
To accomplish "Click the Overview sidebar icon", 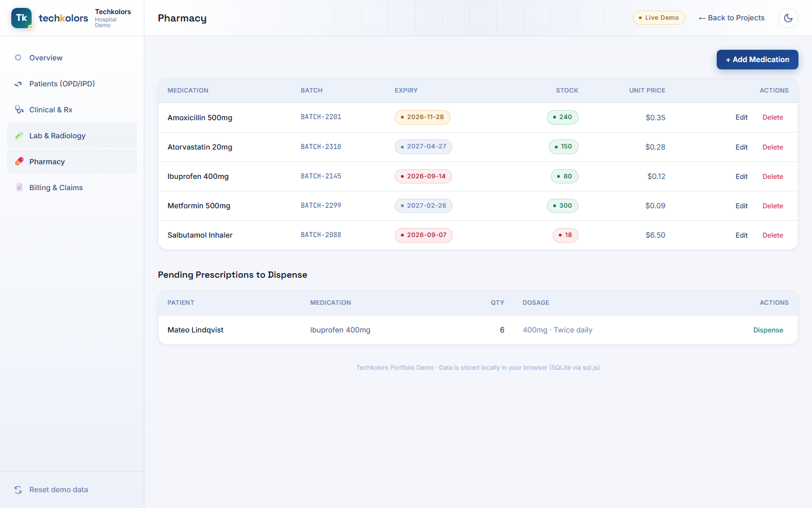I will pos(18,58).
